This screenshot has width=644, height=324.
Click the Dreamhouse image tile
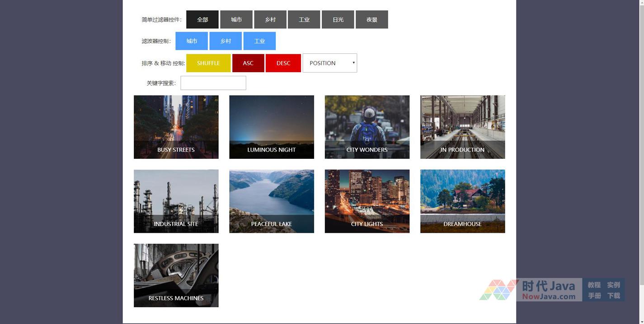click(462, 201)
